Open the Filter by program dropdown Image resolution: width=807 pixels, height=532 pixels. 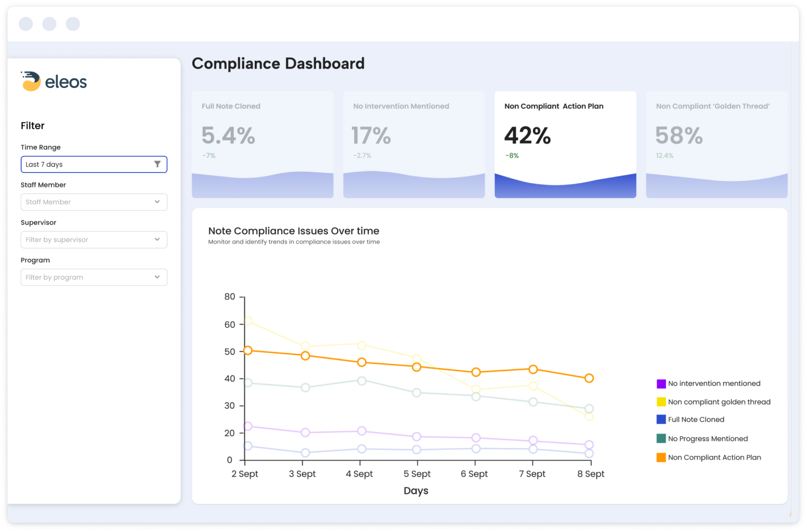(x=94, y=277)
